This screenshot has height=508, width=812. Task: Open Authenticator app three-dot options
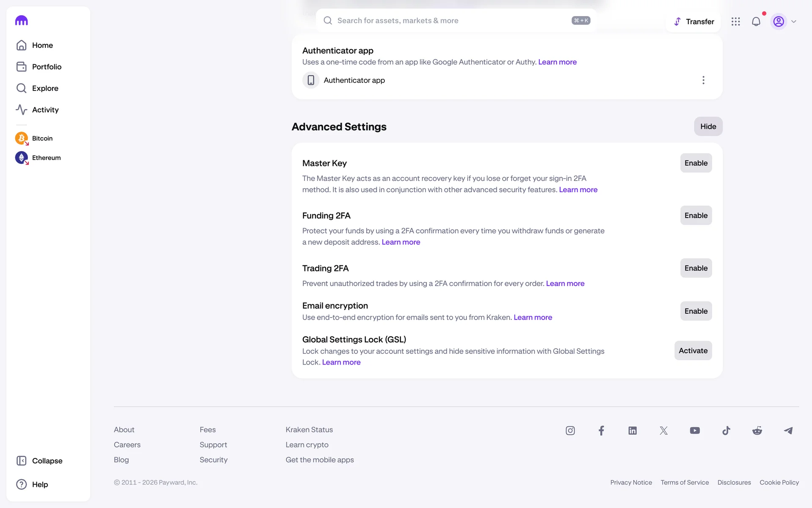pyautogui.click(x=703, y=80)
